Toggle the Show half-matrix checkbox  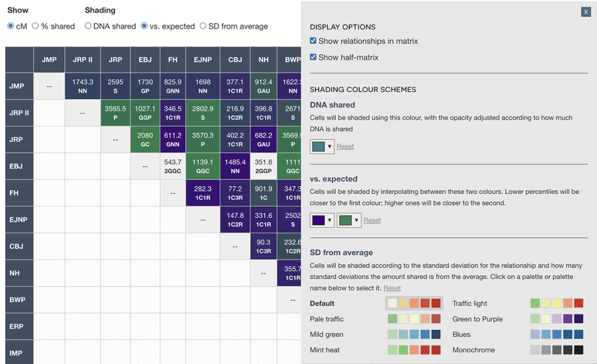point(314,57)
